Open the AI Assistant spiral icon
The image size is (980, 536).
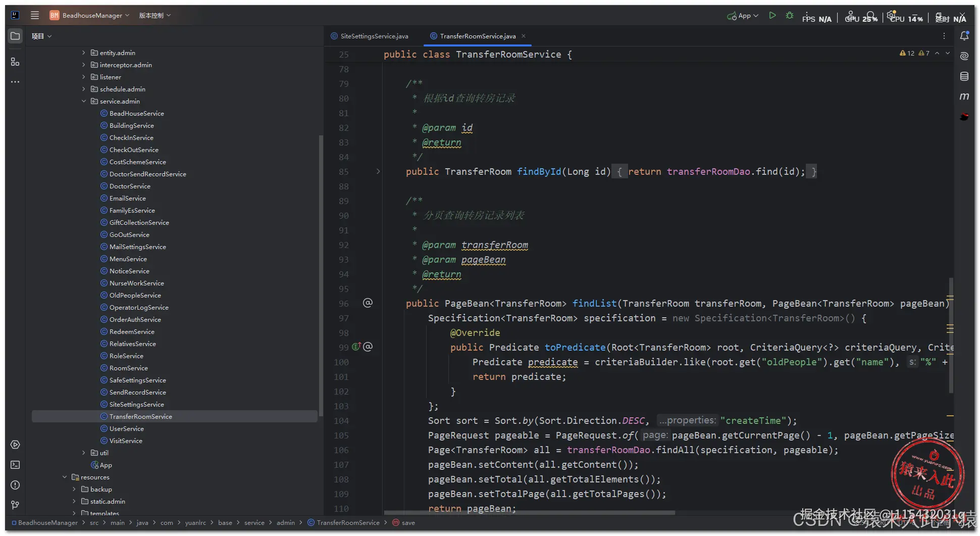[964, 56]
